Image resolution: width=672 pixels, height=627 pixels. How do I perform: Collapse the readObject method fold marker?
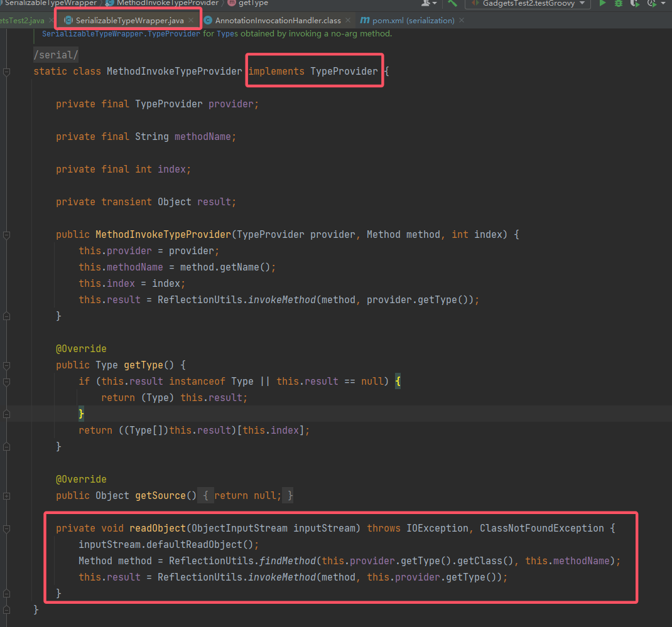[x=6, y=529]
